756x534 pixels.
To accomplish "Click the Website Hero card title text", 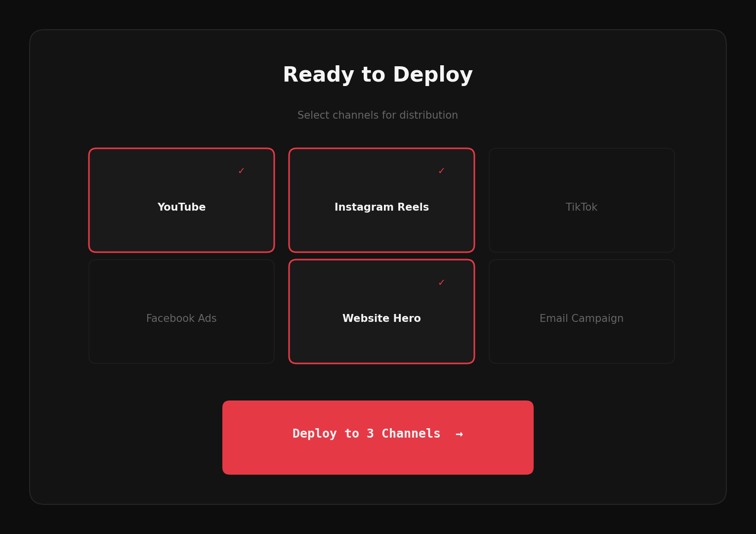I will click(381, 318).
